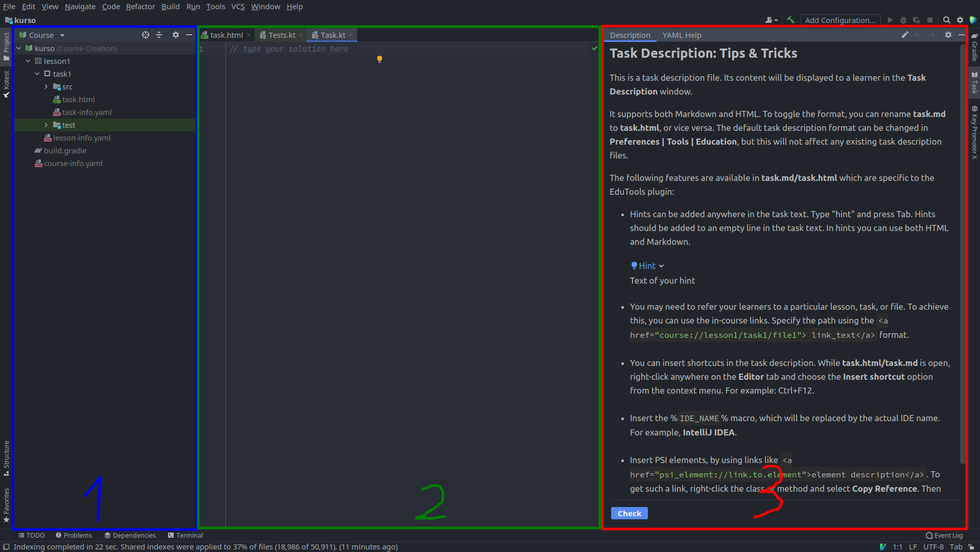
Task: Expand the src folder
Action: [46, 86]
